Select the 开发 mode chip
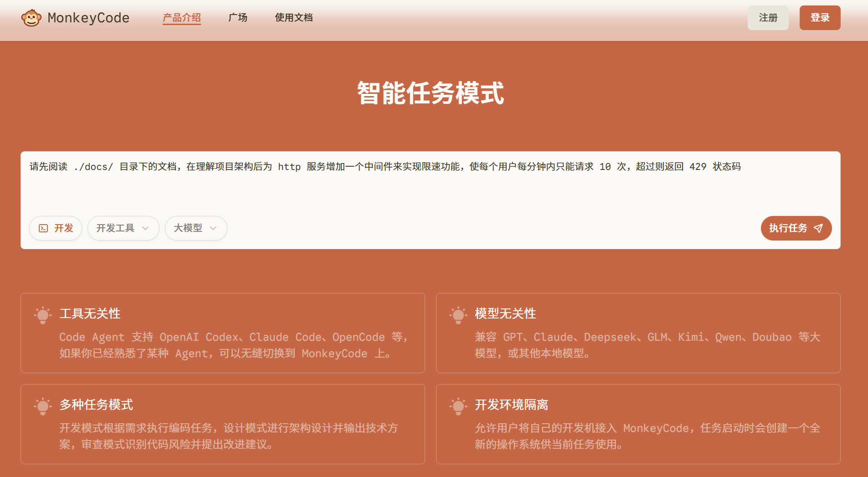This screenshot has width=868, height=477. coord(55,228)
